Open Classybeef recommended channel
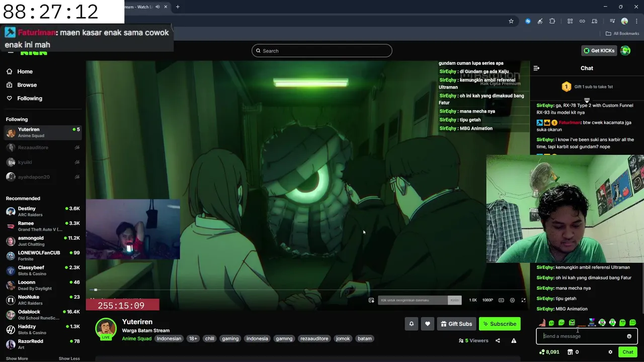 43,270
